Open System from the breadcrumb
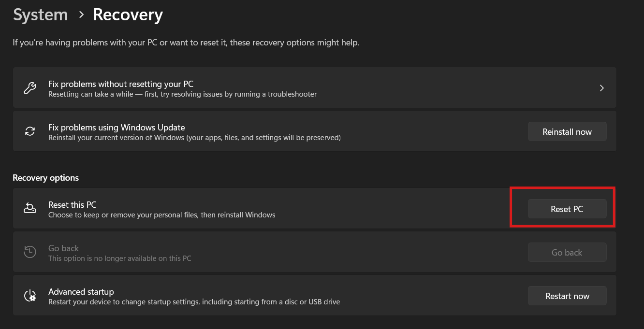 click(x=40, y=14)
